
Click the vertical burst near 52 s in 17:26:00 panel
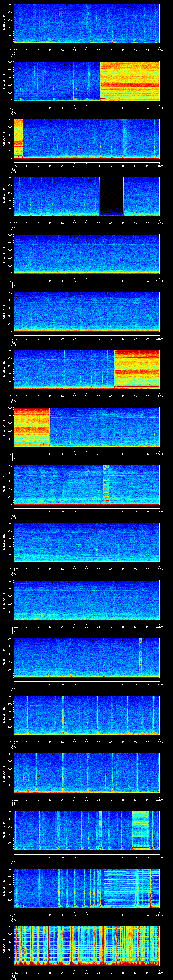point(140,658)
